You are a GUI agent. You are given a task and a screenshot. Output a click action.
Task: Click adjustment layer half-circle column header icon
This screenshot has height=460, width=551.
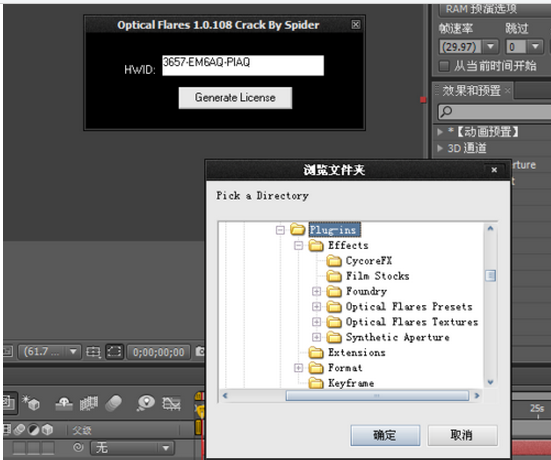coord(33,429)
